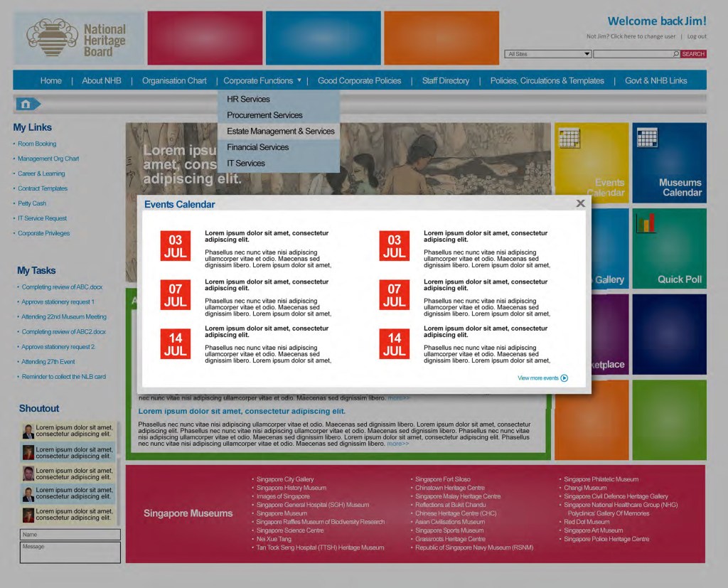
Task: Click the search magnifier icon
Action: click(675, 54)
